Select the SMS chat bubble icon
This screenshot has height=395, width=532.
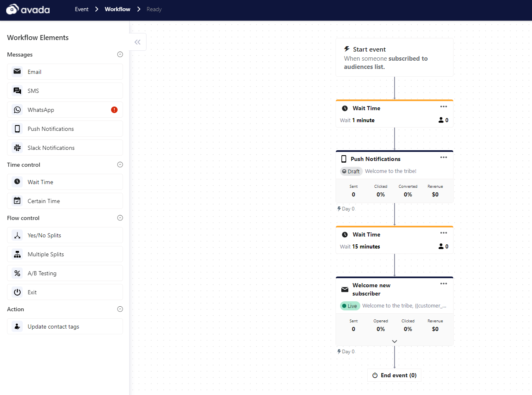coord(17,91)
